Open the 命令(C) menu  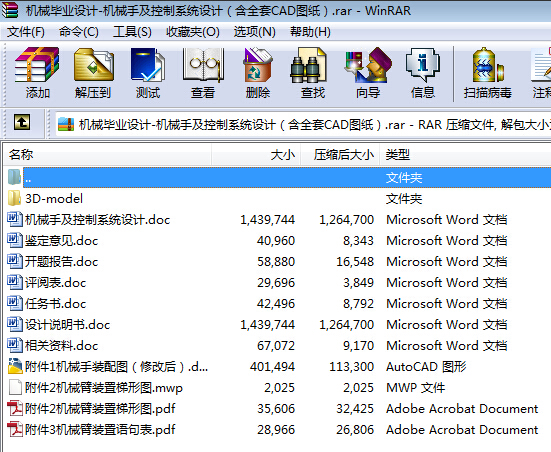pyautogui.click(x=79, y=32)
